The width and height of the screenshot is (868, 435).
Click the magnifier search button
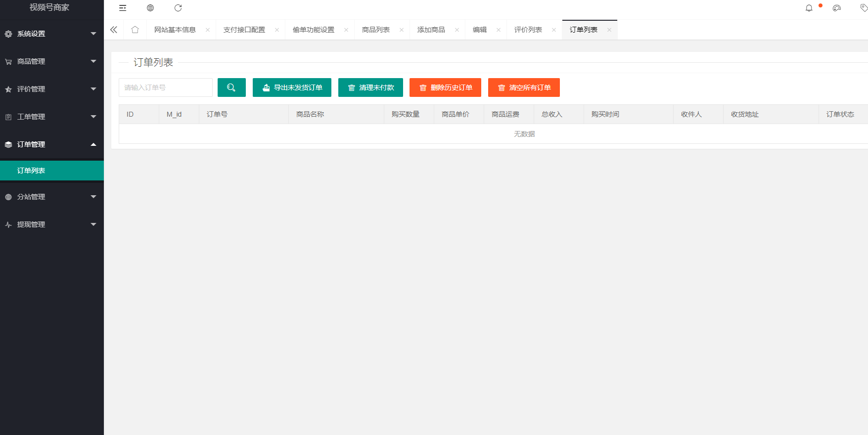coord(231,87)
